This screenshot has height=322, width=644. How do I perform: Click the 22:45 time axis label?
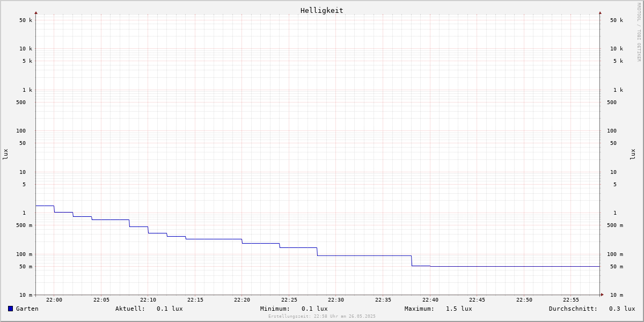(x=477, y=300)
